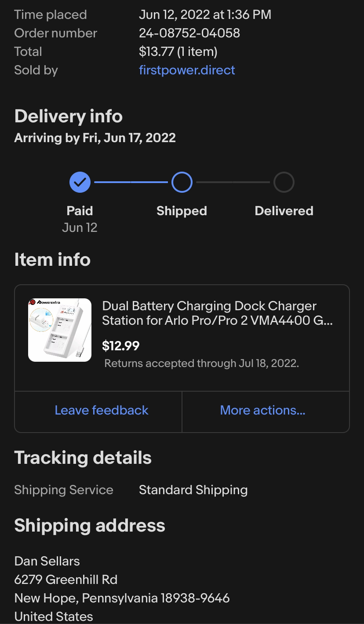364x624 pixels.
Task: Tap Returns accepted through Jul 18 text
Action: click(x=201, y=363)
